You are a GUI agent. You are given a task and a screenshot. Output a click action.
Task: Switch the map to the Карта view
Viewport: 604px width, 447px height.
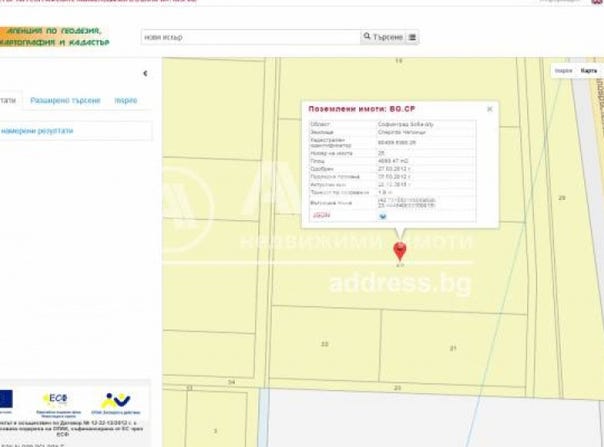click(589, 71)
